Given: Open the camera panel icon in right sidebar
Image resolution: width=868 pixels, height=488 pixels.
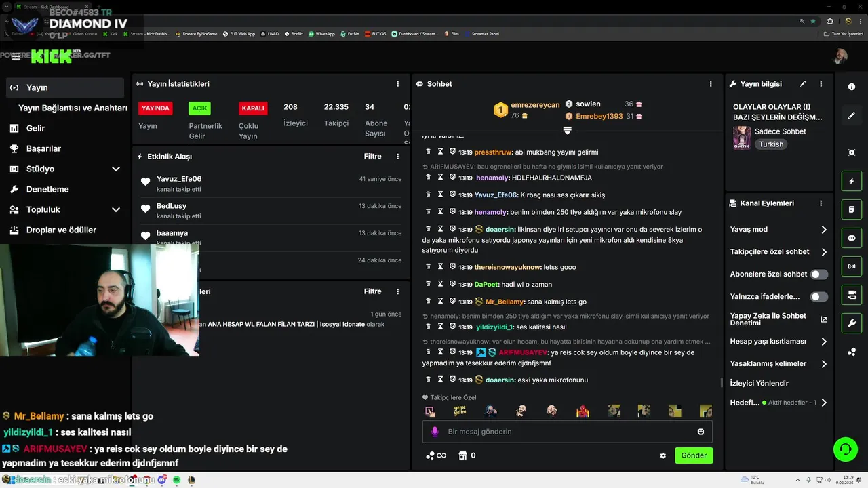Looking at the screenshot, I should pyautogui.click(x=852, y=295).
